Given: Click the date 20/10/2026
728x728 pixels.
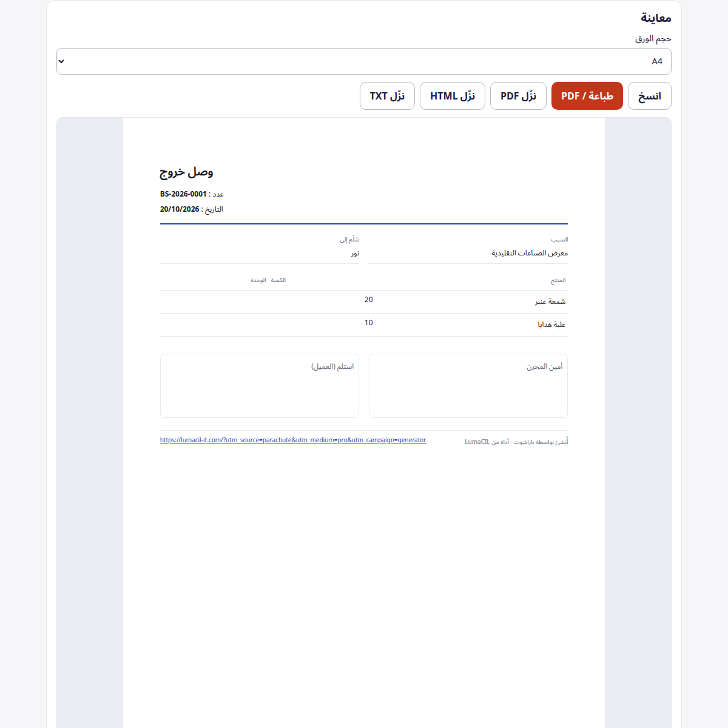Looking at the screenshot, I should [180, 209].
